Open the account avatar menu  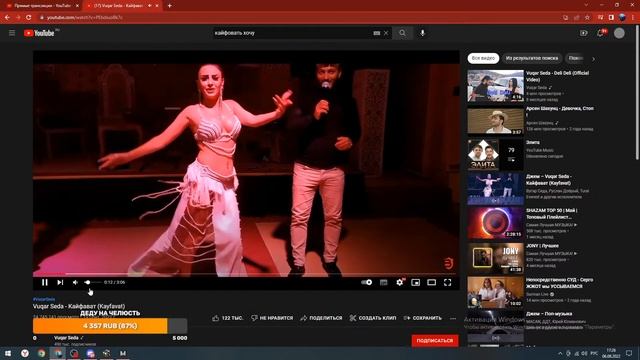pyautogui.click(x=619, y=33)
